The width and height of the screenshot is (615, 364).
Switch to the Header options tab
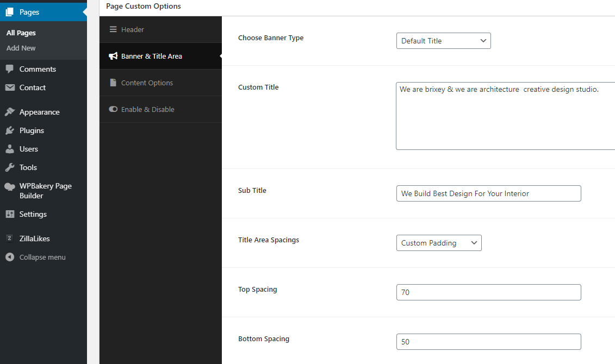tap(160, 29)
